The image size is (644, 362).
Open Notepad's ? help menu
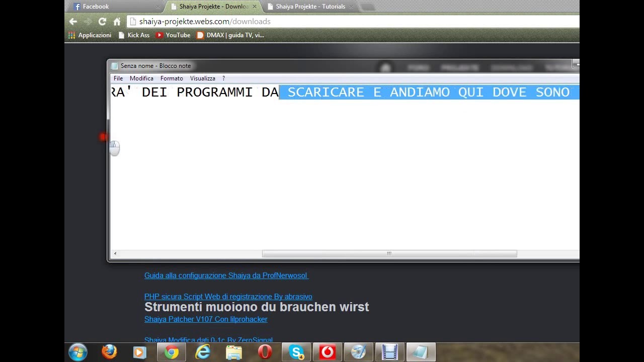(x=223, y=78)
